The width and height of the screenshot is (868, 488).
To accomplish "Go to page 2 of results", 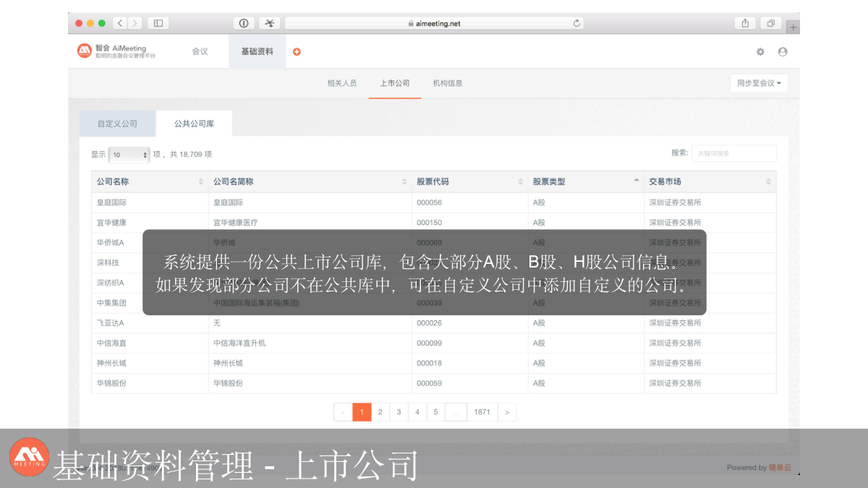I will click(x=380, y=412).
